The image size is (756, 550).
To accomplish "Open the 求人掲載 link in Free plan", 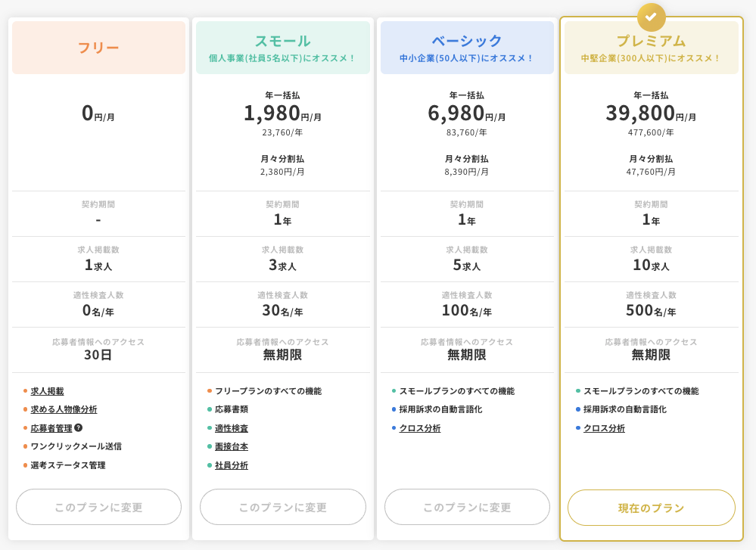I will point(47,391).
